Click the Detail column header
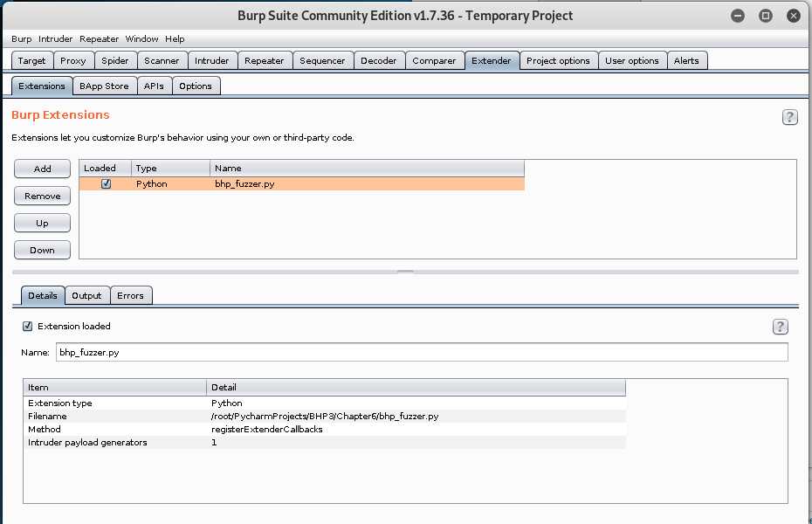The height and width of the screenshot is (524, 812). [416, 387]
